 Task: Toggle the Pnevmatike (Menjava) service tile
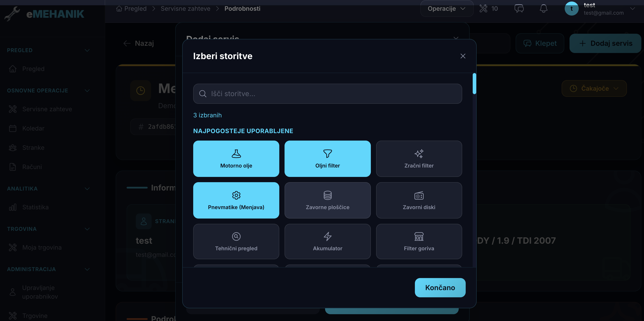(x=236, y=200)
